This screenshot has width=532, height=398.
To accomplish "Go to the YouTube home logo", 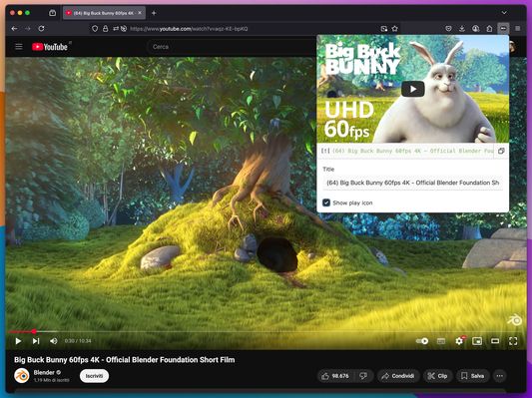I will tap(50, 47).
